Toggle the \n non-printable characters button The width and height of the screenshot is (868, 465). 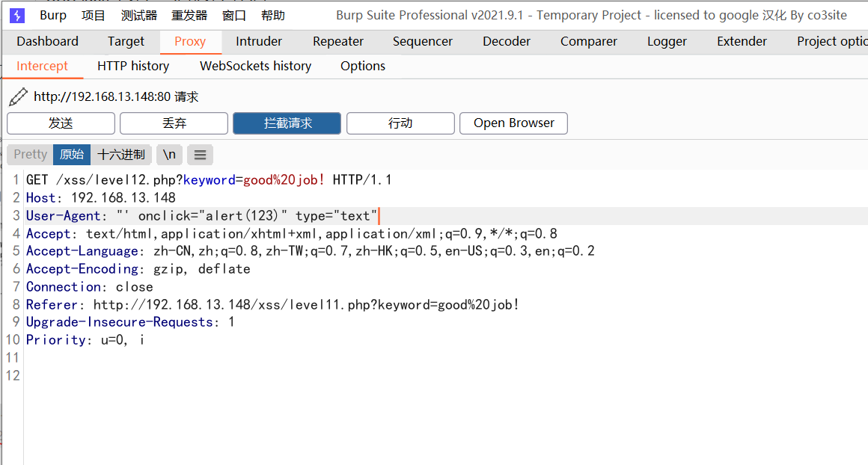point(169,155)
